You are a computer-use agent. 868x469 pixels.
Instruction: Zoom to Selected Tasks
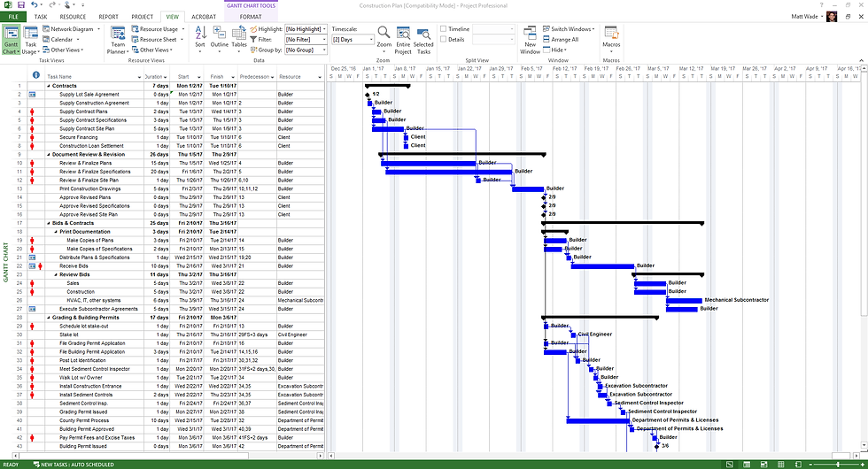tap(423, 40)
